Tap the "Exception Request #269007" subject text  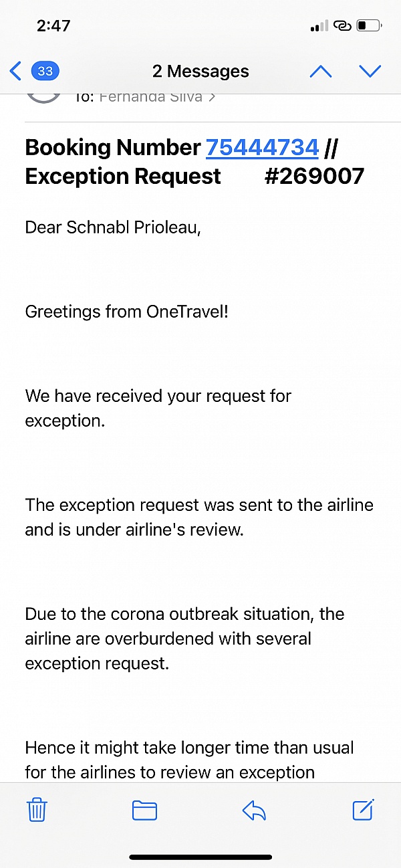[x=194, y=176]
